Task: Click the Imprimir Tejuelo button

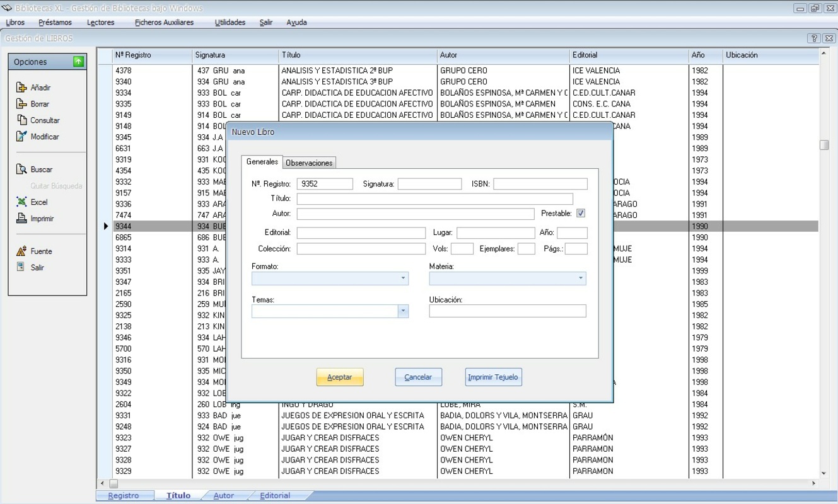Action: point(493,377)
